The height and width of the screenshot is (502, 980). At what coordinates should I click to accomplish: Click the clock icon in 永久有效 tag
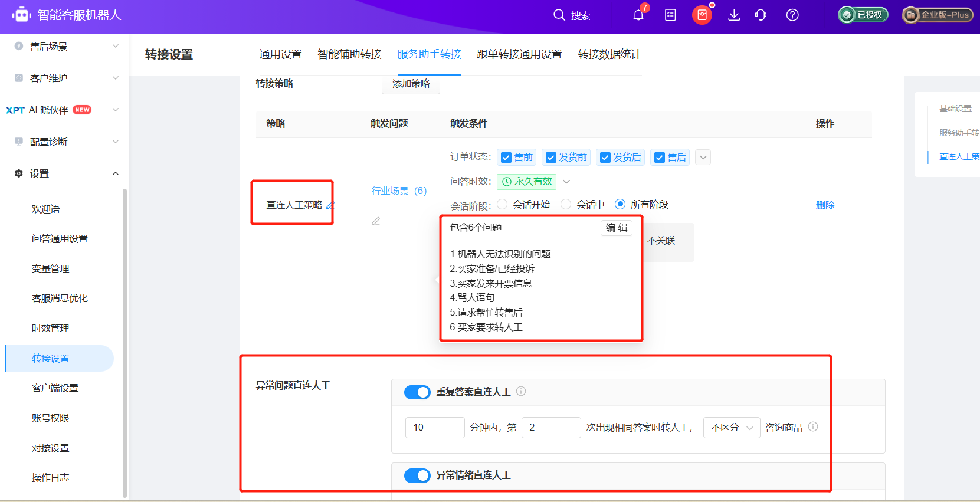tap(507, 182)
